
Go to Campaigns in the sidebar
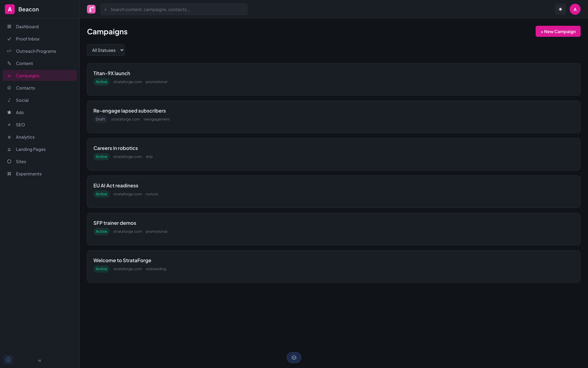pos(40,76)
